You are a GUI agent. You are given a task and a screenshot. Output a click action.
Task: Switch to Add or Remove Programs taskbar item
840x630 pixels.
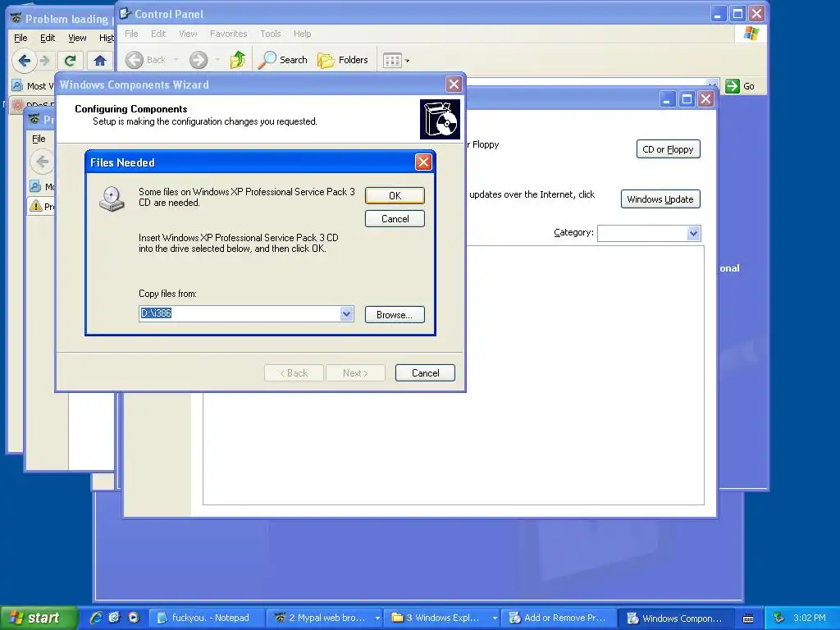[x=559, y=618]
